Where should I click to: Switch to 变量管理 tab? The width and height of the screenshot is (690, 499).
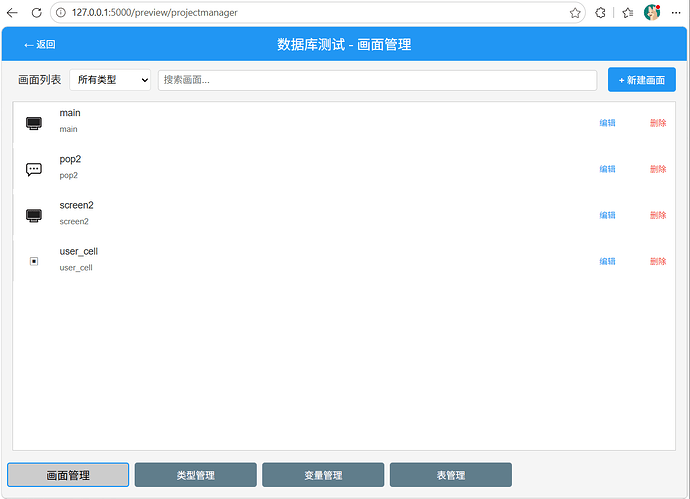[323, 475]
